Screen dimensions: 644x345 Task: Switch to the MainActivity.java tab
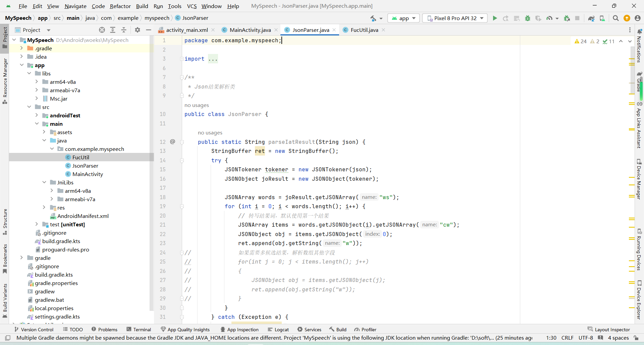(250, 30)
